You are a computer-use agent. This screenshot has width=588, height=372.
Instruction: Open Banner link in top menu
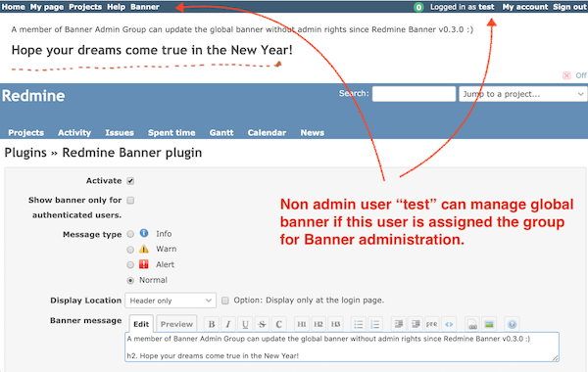[x=145, y=7]
